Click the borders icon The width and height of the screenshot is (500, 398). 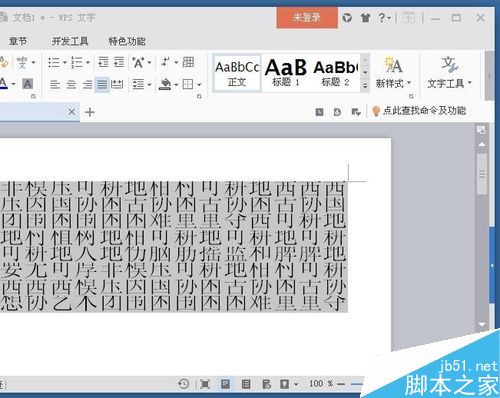[x=188, y=84]
